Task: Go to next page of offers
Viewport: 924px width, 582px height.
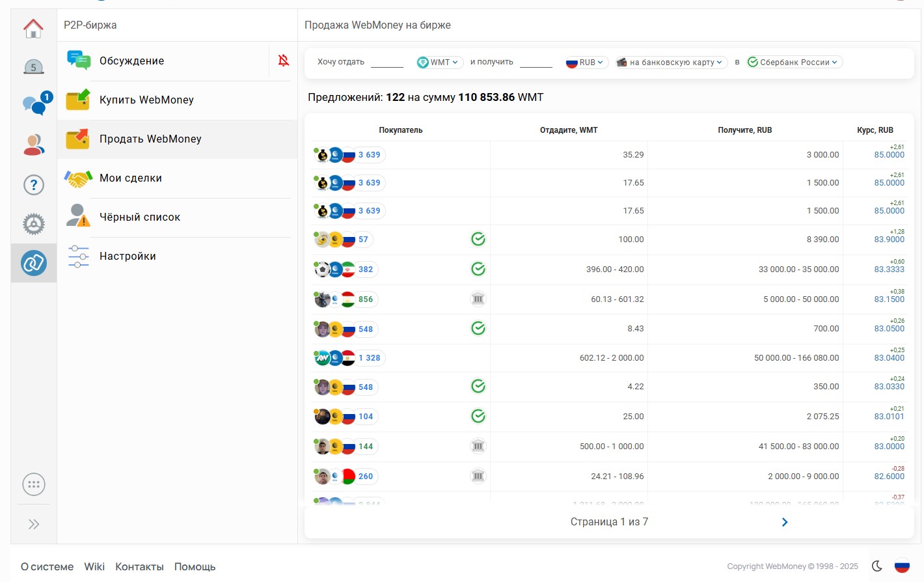Action: pos(785,522)
